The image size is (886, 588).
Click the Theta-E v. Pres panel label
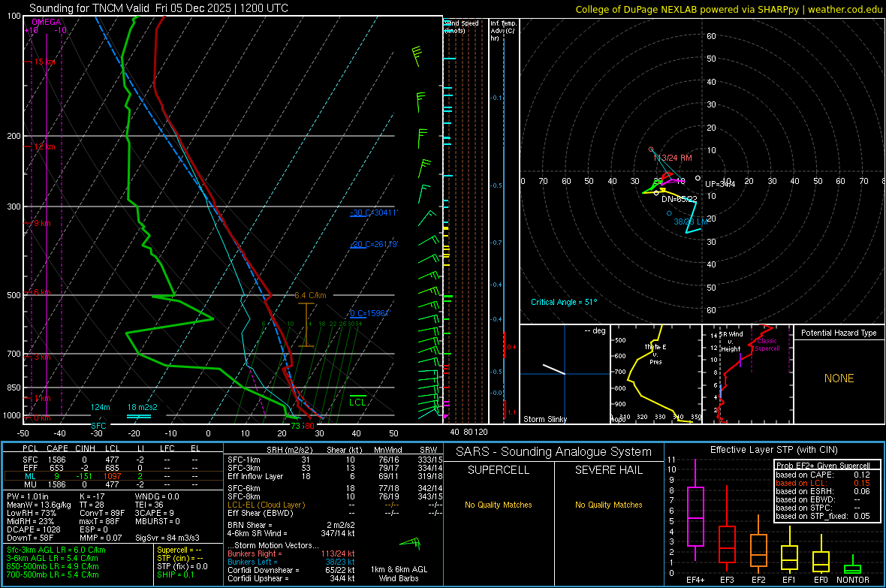(x=655, y=354)
